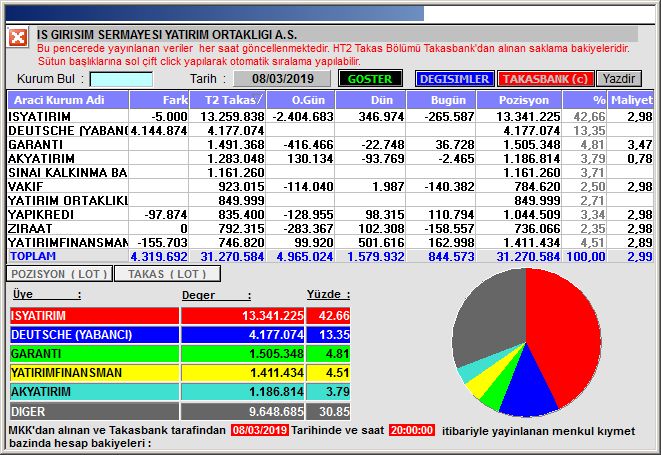Screen dimensions: 661x455
Task: Click the blue DEUTSCHE (YABANCI) legend bar
Action: 94,335
